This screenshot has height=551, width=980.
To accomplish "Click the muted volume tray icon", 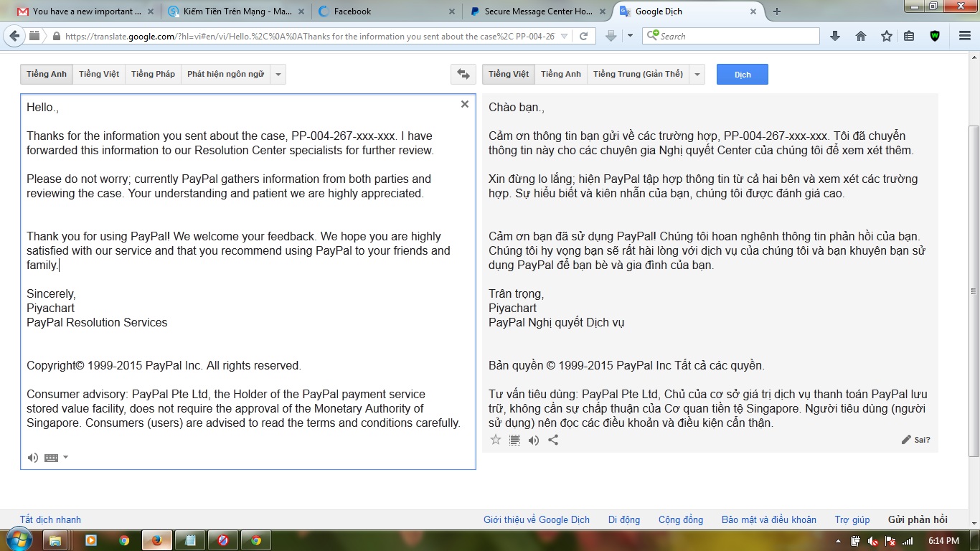I will click(x=873, y=540).
